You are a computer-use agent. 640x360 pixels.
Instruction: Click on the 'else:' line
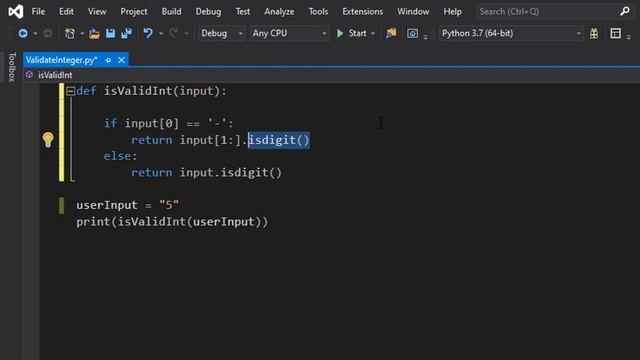pyautogui.click(x=120, y=156)
